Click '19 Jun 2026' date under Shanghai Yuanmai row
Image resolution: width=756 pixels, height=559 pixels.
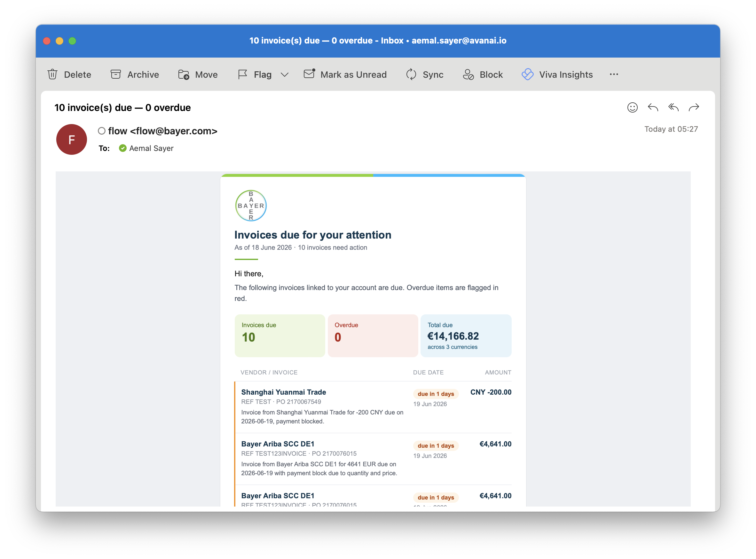(x=430, y=404)
